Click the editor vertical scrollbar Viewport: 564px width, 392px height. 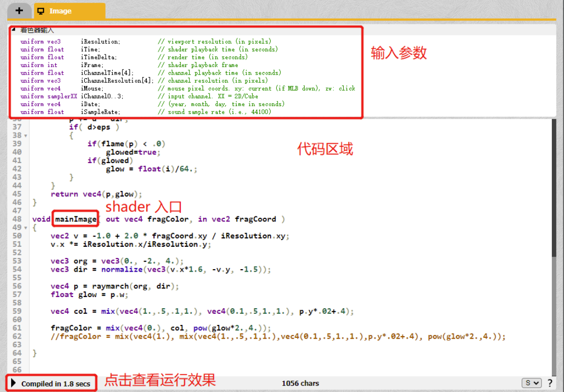coord(554,188)
